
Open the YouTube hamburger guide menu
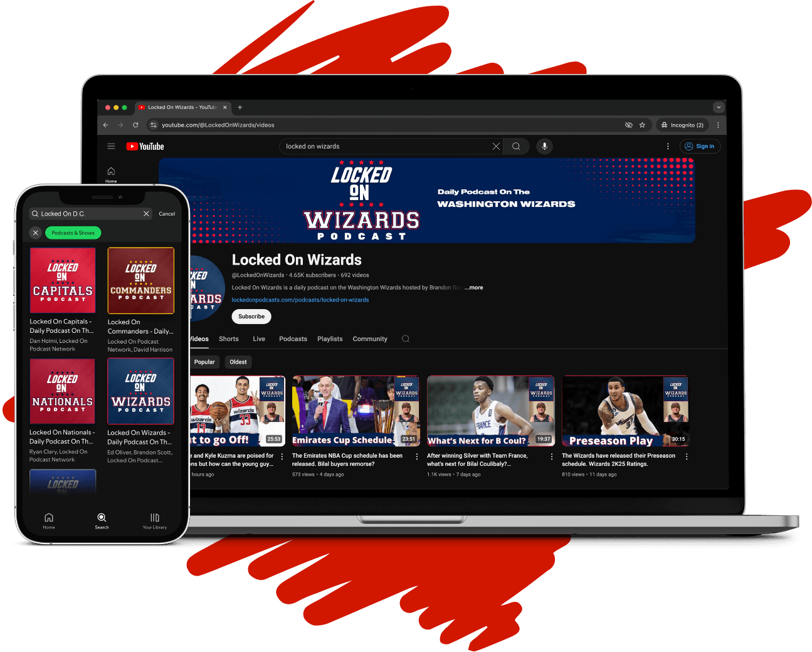pyautogui.click(x=111, y=146)
